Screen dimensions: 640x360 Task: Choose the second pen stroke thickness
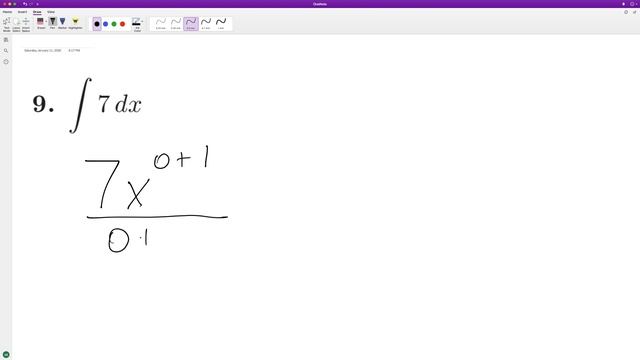click(x=176, y=24)
